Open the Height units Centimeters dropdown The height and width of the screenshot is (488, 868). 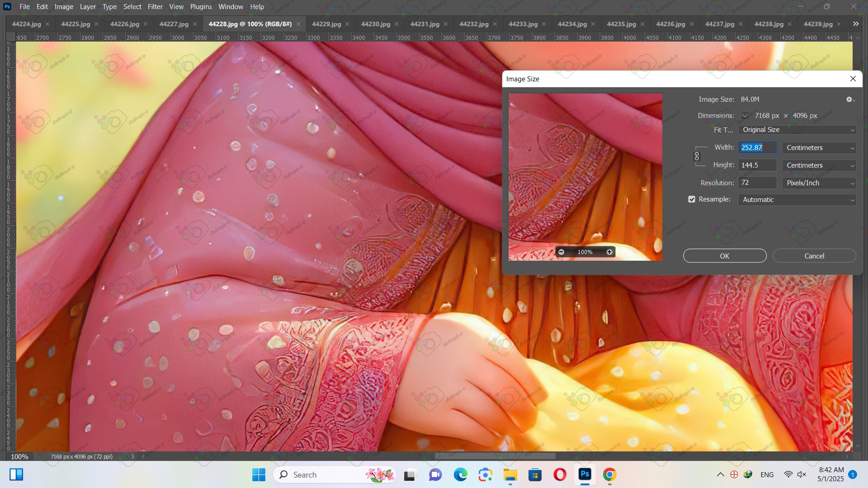point(819,165)
